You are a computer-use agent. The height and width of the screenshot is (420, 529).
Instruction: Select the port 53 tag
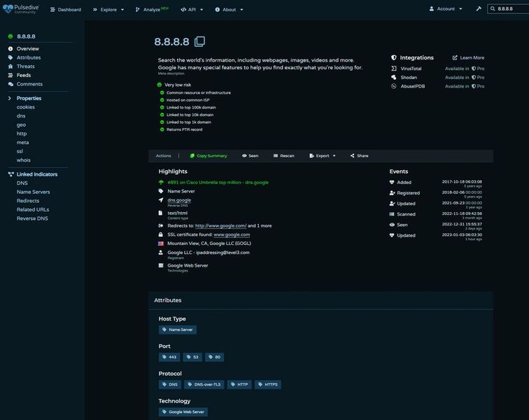(192, 357)
